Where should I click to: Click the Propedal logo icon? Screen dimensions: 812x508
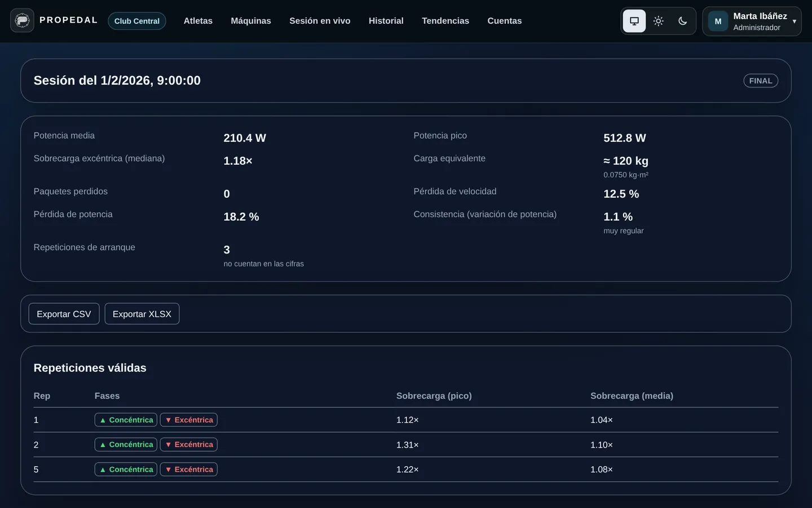point(22,21)
